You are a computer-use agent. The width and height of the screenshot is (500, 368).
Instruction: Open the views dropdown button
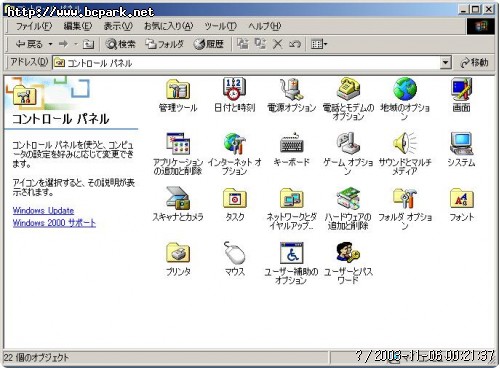319,44
